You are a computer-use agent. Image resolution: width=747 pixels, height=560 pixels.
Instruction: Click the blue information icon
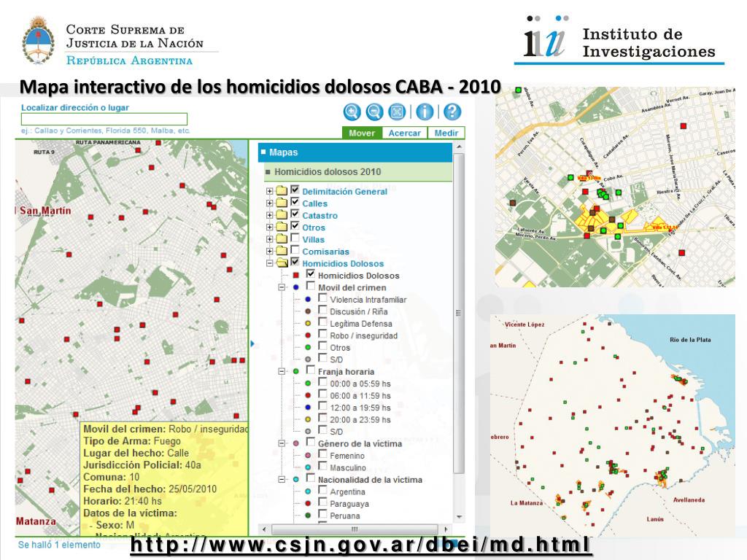pyautogui.click(x=425, y=112)
